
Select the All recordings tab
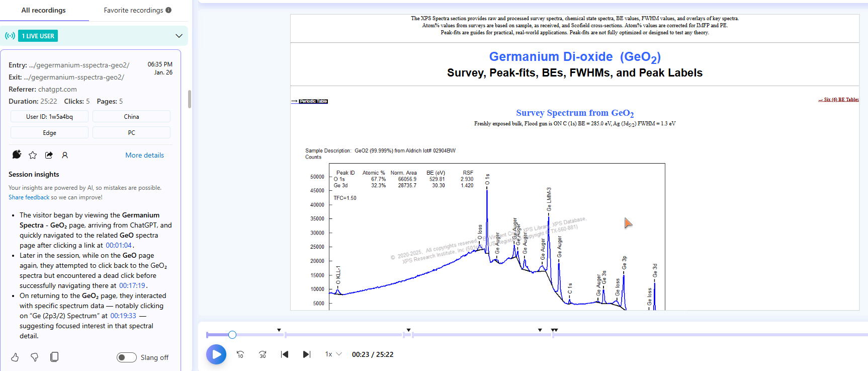[44, 10]
